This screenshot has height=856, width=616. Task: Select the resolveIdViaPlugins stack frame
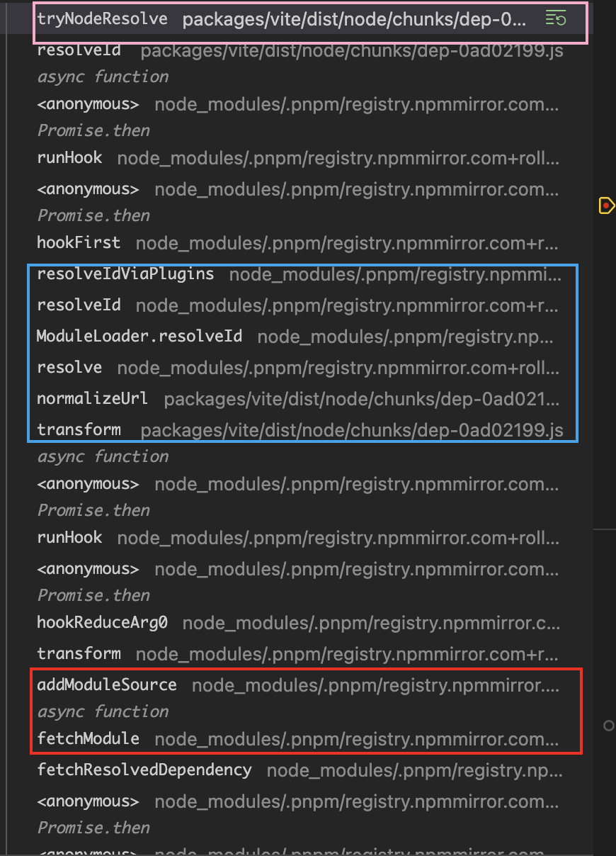(125, 274)
